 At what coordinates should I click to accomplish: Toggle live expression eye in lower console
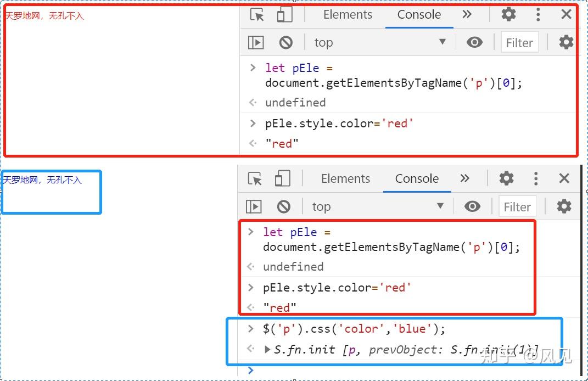[x=472, y=206]
